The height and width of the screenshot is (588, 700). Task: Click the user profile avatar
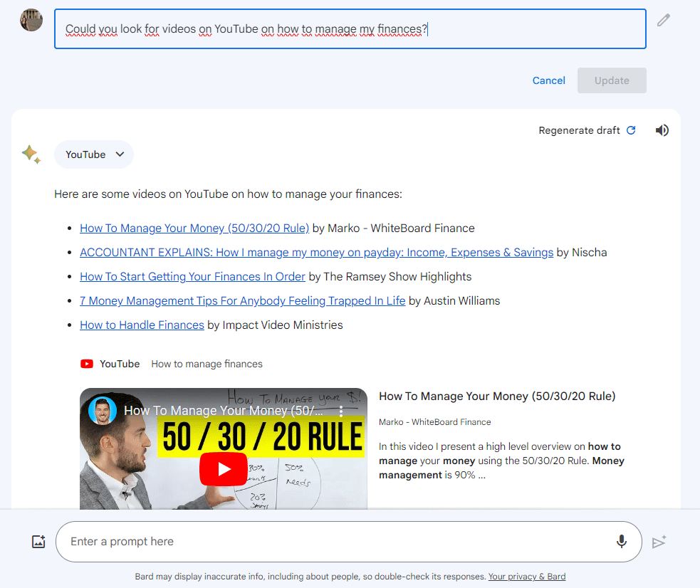pyautogui.click(x=31, y=20)
